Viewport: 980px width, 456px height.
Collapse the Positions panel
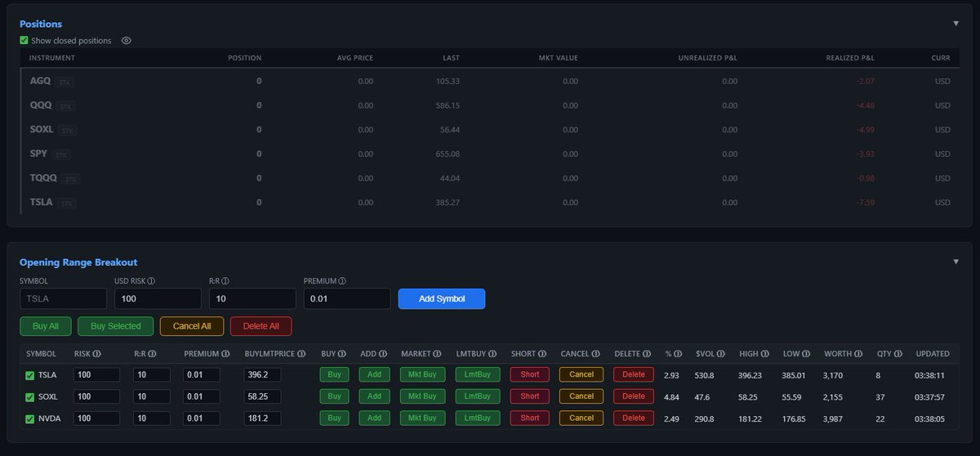coord(955,24)
